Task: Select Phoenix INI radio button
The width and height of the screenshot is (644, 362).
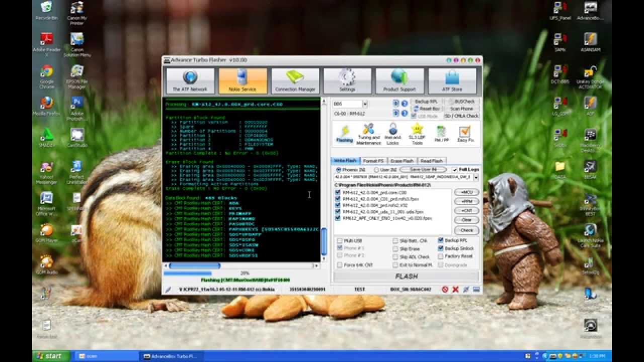Action: coord(339,170)
